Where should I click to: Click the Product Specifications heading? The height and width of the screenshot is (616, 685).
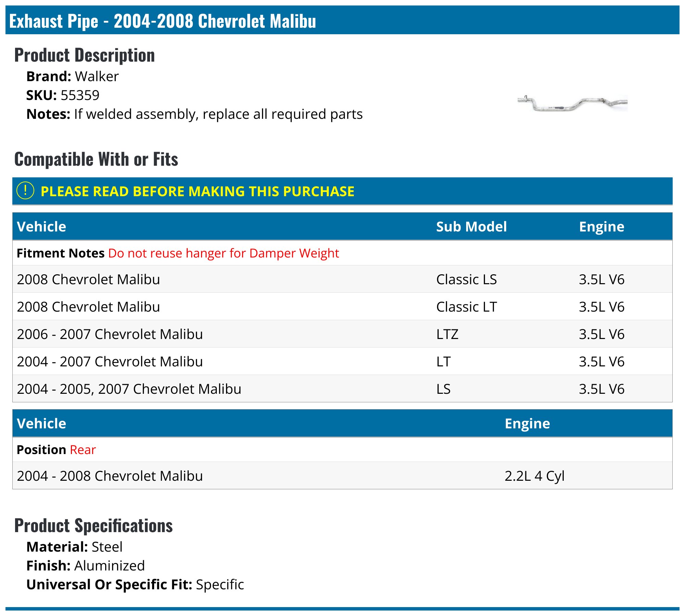(94, 526)
